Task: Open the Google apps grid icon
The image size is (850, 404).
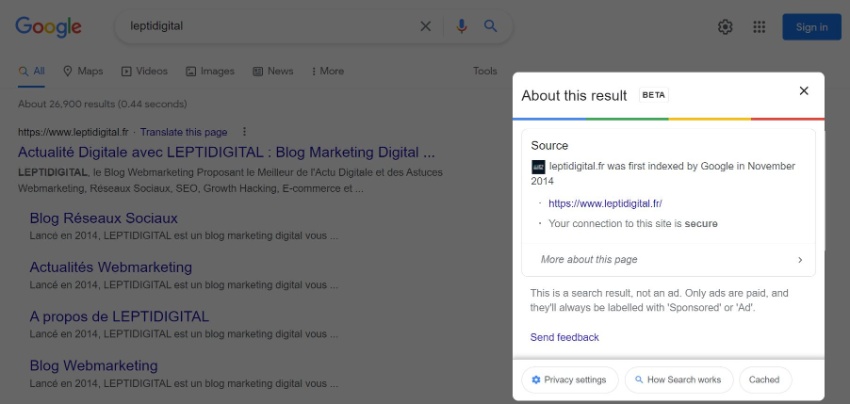Action: tap(759, 27)
